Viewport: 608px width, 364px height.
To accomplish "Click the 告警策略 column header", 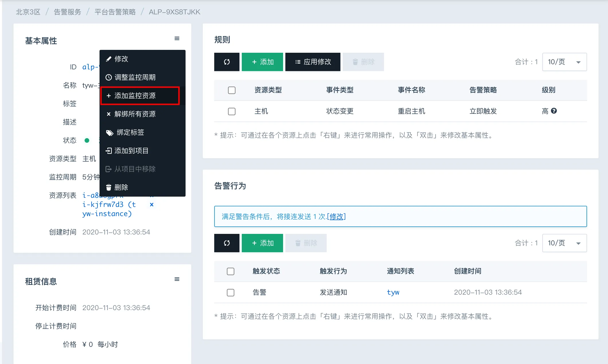I will [483, 90].
